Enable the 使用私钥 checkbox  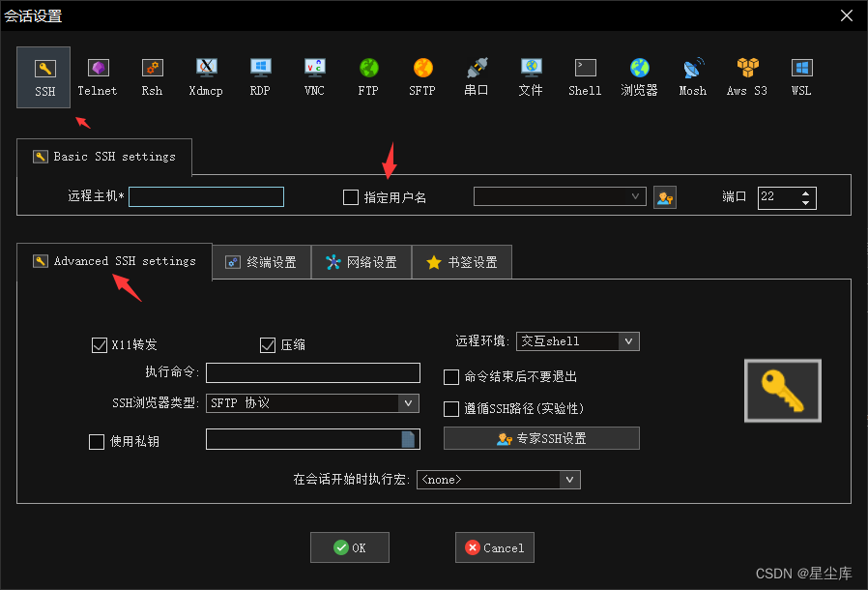pos(97,441)
